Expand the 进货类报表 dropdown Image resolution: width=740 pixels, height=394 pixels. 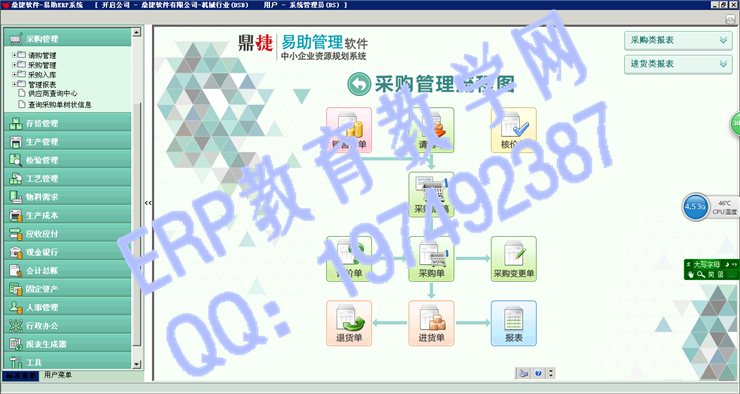click(678, 64)
